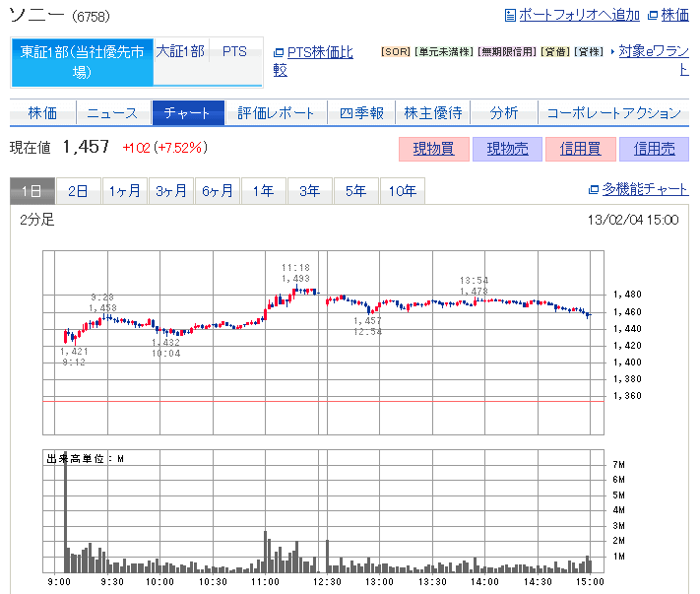Open the コーポレートアクション tab
Screen dimensions: 700x594
click(x=613, y=113)
